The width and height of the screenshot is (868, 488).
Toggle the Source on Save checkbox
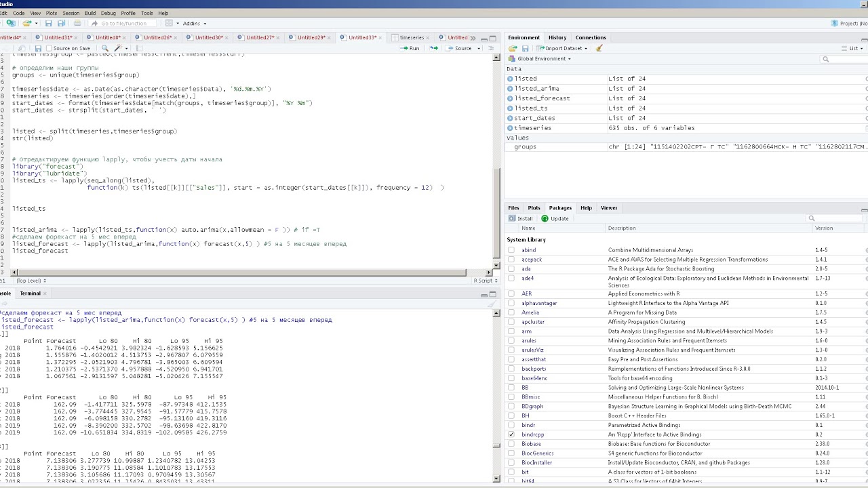tap(50, 48)
